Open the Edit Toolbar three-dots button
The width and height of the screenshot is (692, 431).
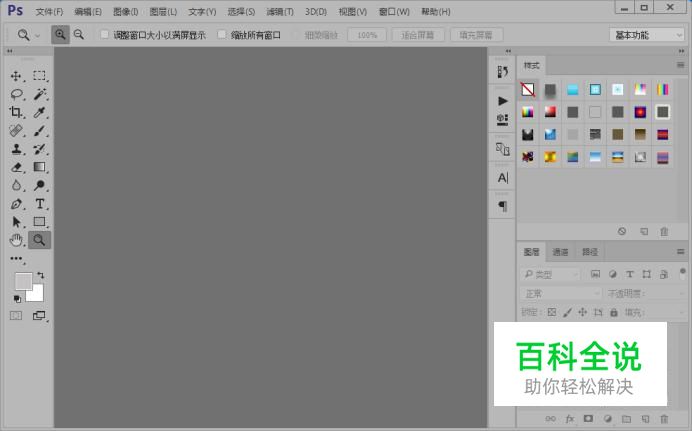point(16,259)
